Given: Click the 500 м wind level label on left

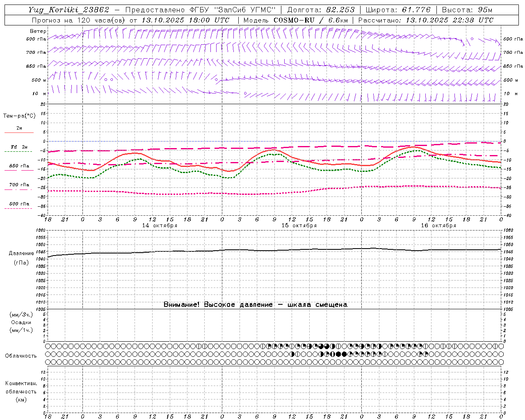Looking at the screenshot, I should (39, 80).
